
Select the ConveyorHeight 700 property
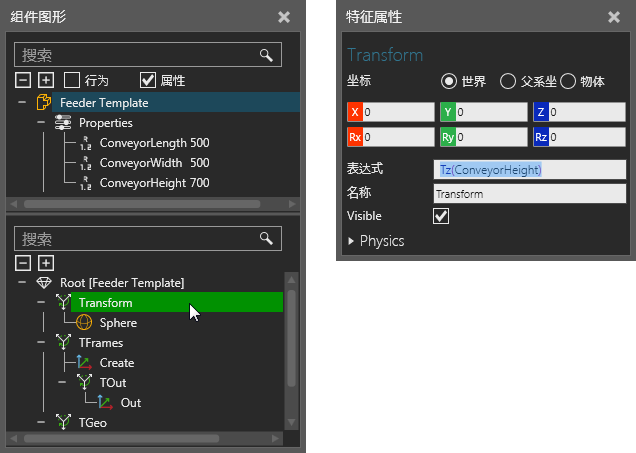pyautogui.click(x=154, y=182)
